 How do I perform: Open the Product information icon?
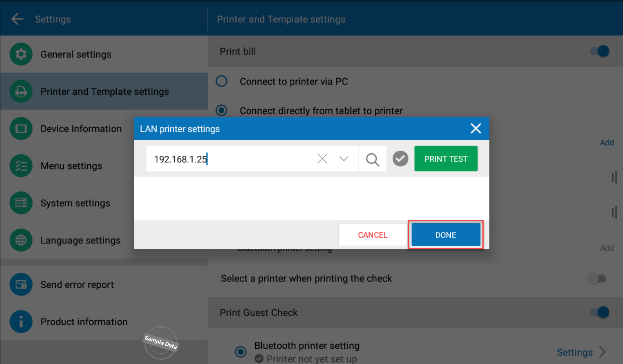[x=21, y=321]
